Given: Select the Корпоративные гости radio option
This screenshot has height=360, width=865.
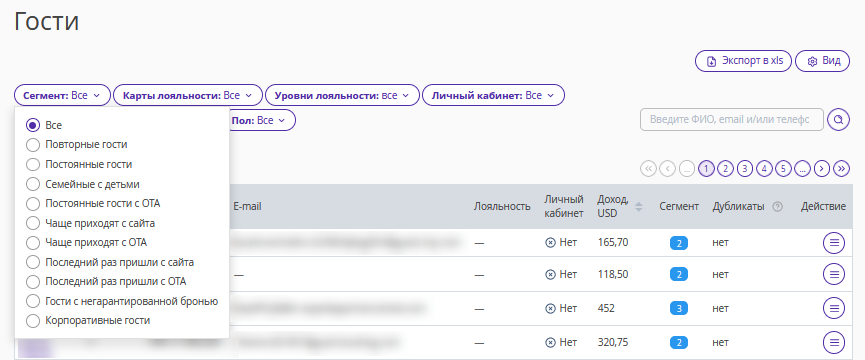Looking at the screenshot, I should [x=33, y=321].
